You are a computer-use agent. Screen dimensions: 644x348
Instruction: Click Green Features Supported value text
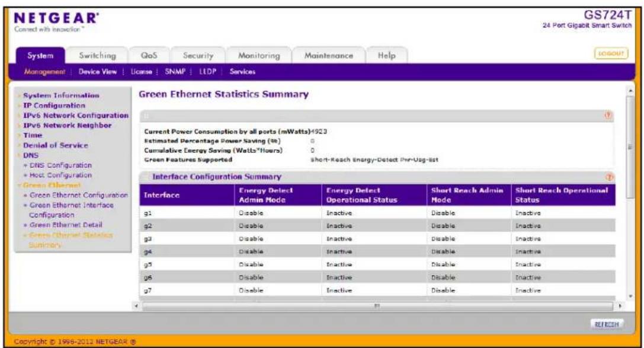click(x=374, y=160)
